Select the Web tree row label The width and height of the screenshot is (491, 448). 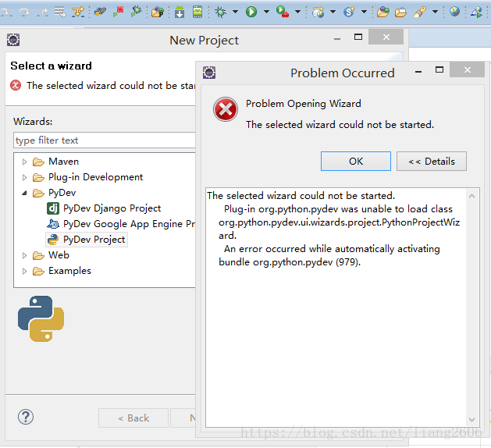tap(59, 255)
